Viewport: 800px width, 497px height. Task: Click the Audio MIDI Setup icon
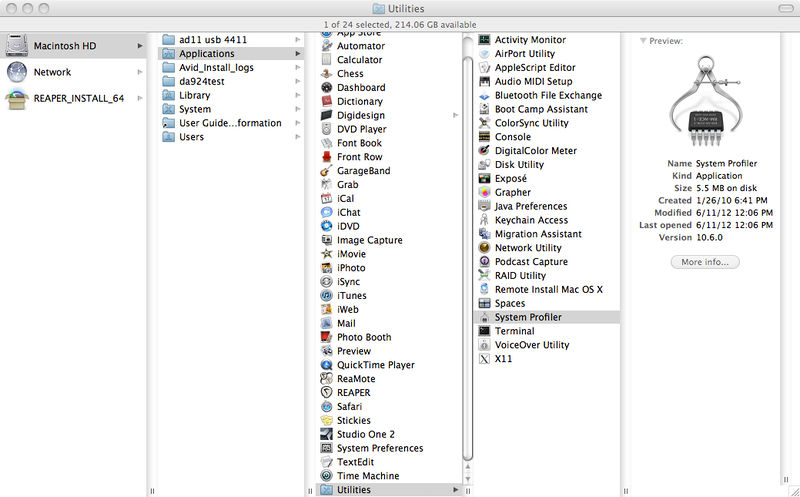click(484, 81)
